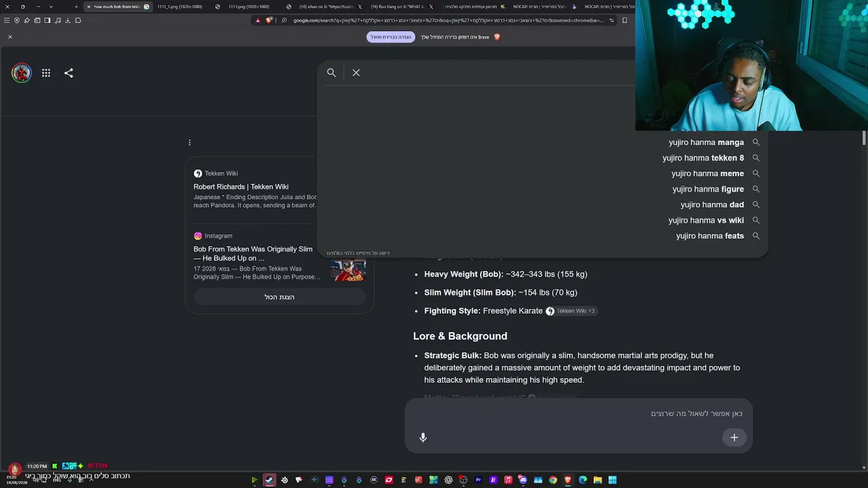
Task: Bookmark this page with the bookmark icon
Action: coord(625,20)
